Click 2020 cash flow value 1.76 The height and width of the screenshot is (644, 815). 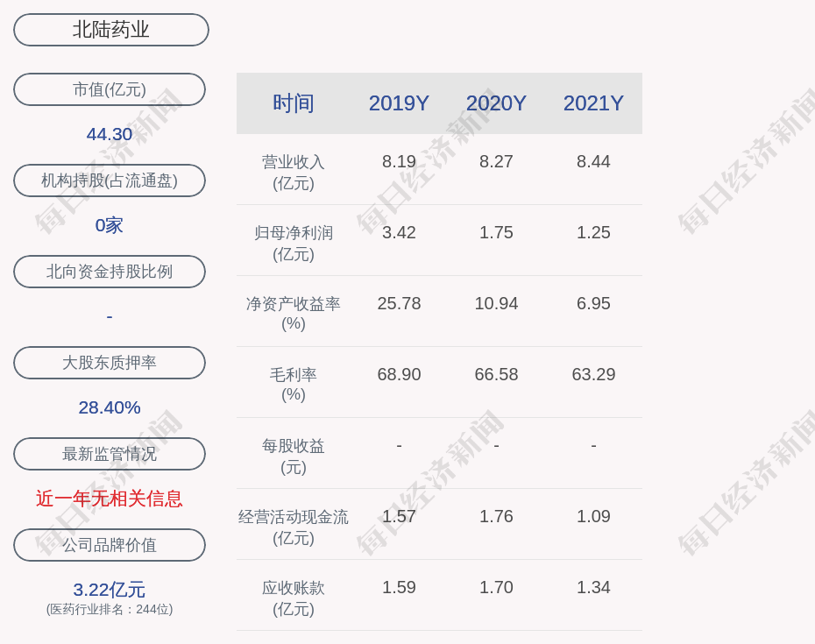496,516
